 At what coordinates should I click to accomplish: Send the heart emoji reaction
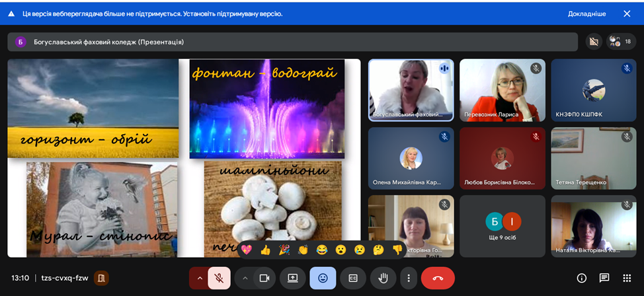247,250
